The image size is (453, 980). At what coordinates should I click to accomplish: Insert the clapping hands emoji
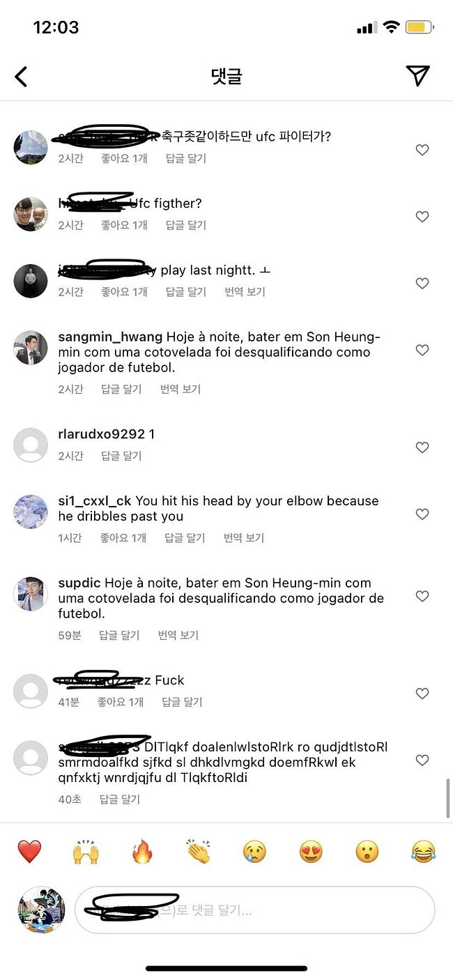199,851
